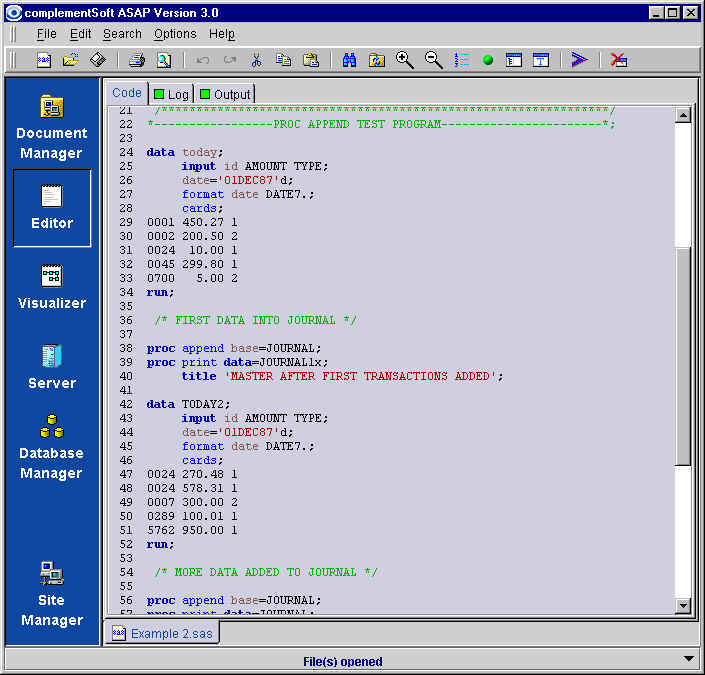Open print preview
The width and height of the screenshot is (705, 675).
pos(164,60)
